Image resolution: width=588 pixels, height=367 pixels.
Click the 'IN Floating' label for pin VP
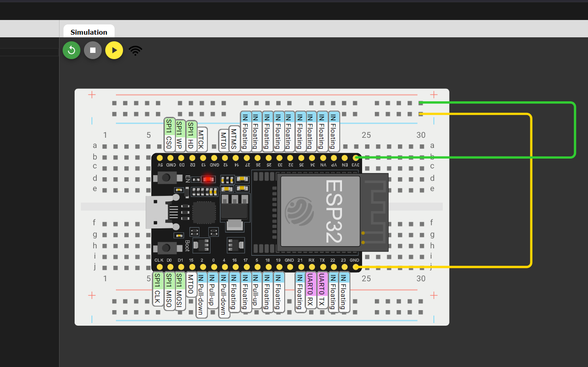(x=334, y=132)
